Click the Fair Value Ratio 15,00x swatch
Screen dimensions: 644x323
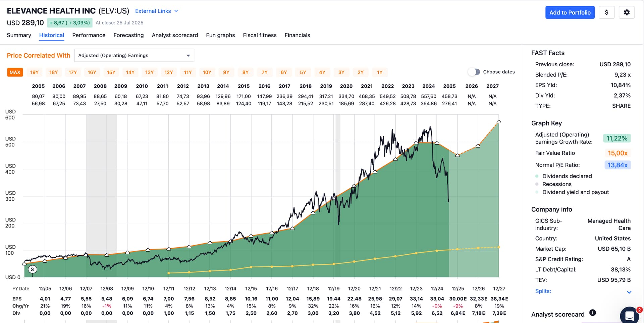[617, 153]
